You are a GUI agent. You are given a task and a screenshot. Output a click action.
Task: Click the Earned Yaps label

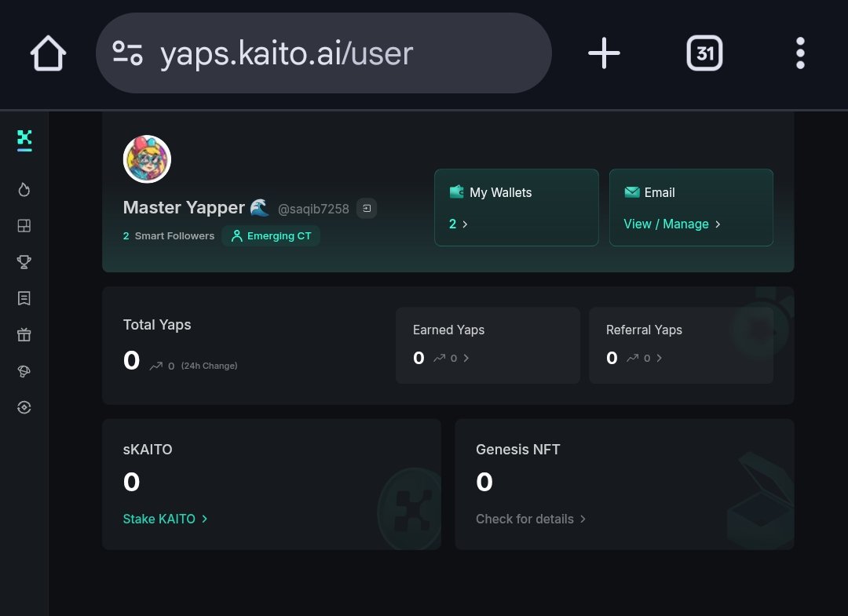click(448, 330)
